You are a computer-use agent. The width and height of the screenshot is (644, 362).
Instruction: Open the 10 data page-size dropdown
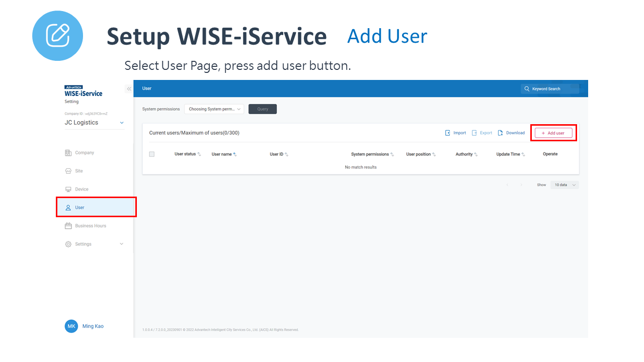point(565,185)
